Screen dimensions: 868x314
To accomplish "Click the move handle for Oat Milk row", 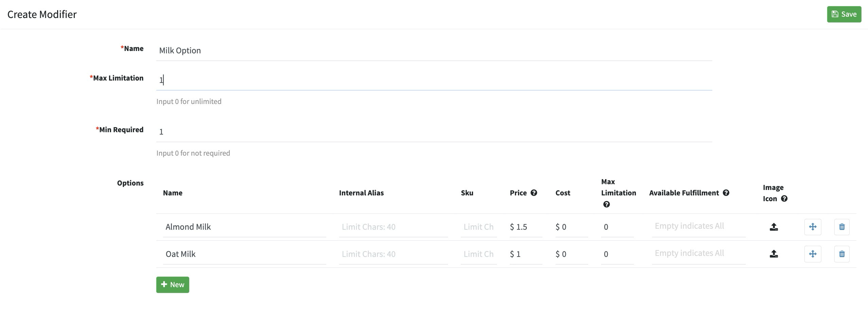I will (813, 254).
